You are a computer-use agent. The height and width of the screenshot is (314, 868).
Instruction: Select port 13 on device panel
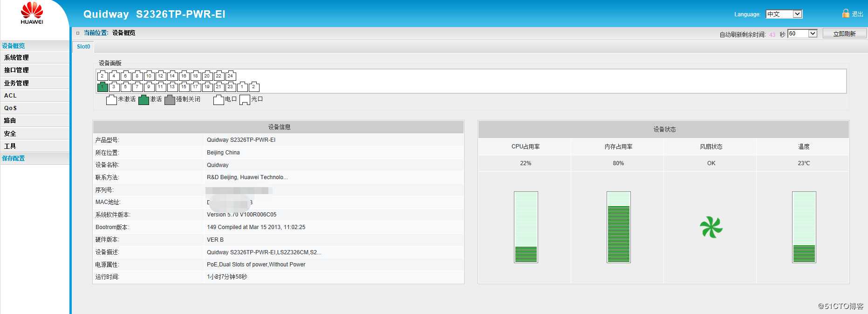172,87
